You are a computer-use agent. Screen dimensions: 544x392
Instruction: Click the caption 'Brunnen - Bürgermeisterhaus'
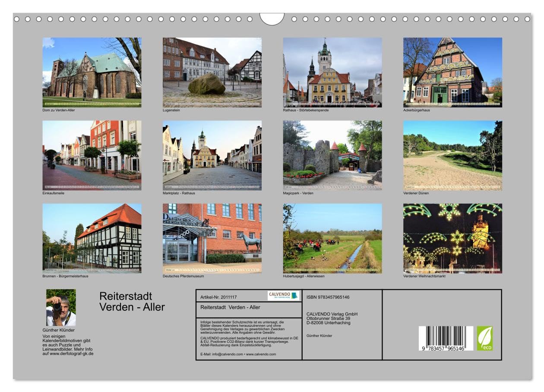(65, 276)
